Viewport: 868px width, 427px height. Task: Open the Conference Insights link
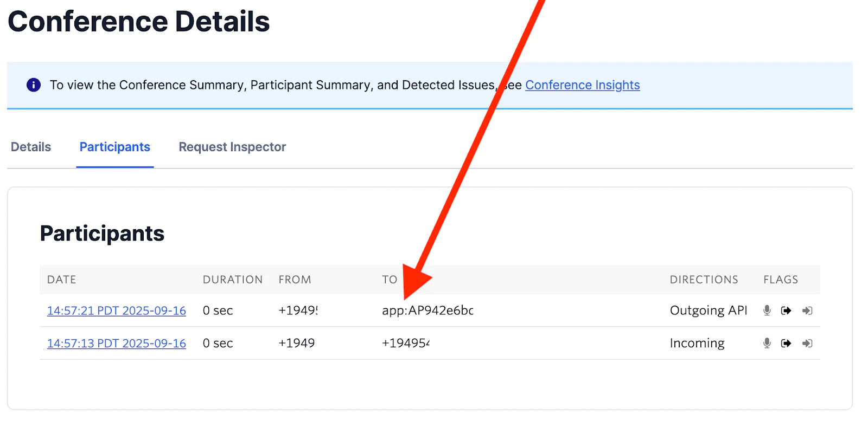[582, 85]
